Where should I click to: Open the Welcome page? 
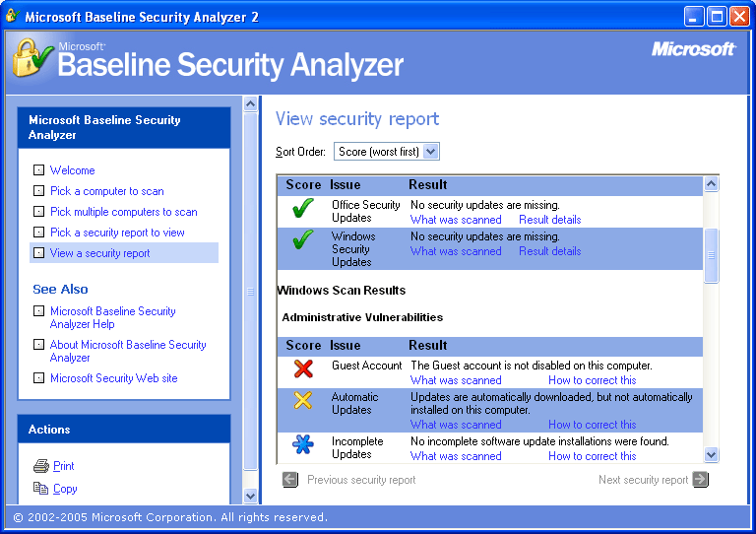(72, 170)
